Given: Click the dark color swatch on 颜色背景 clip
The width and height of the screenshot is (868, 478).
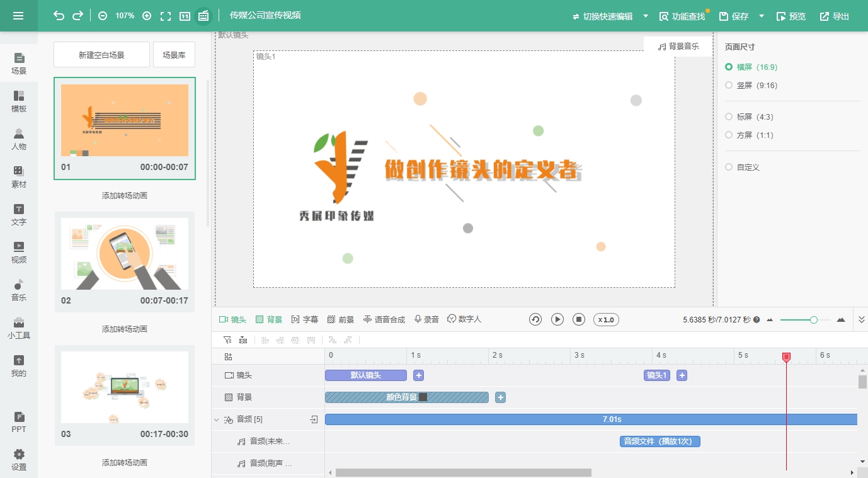Looking at the screenshot, I should [423, 397].
